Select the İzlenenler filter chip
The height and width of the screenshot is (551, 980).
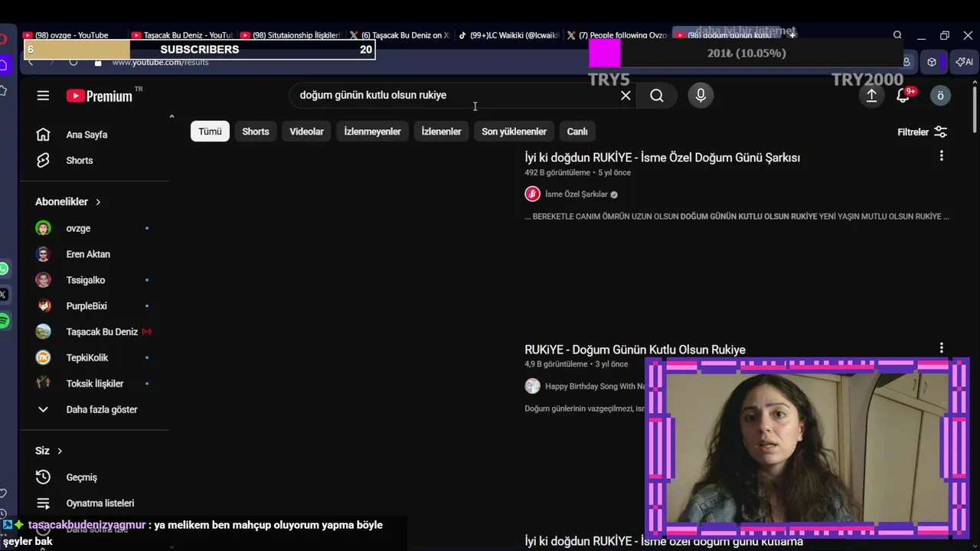pos(441,132)
